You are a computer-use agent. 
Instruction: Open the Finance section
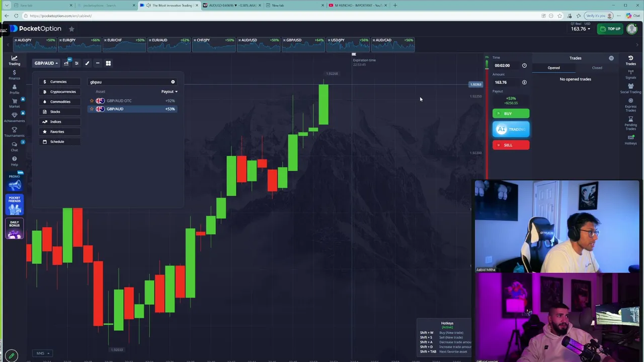(x=14, y=75)
